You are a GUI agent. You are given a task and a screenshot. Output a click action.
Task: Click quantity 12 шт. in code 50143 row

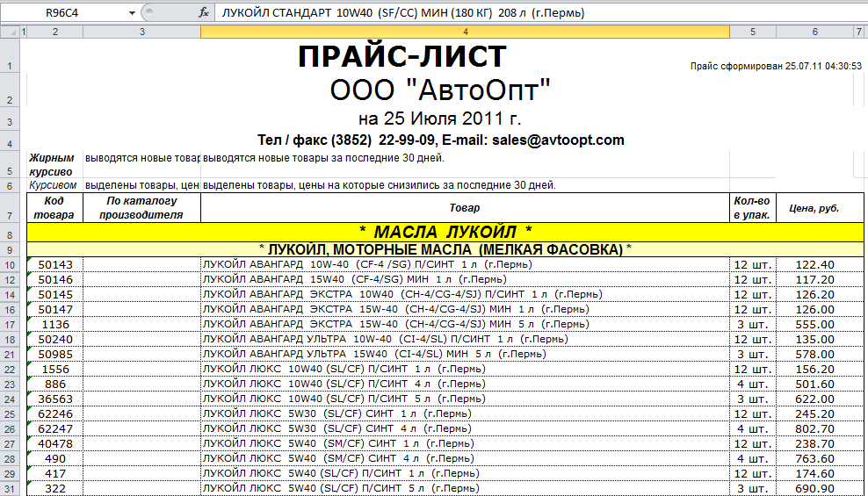coord(752,265)
